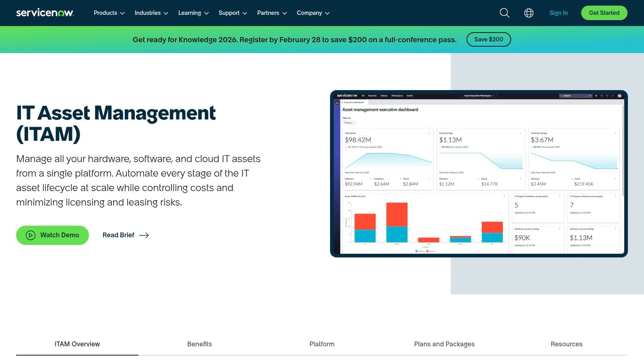Open the search scope dropdown in the dashboard
The image size is (644, 362).
[x=590, y=96]
